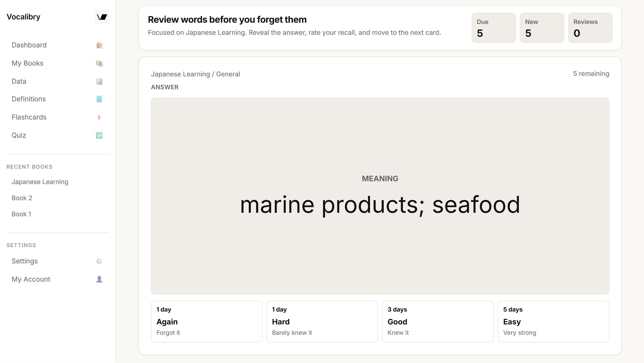The height and width of the screenshot is (363, 644).
Task: Navigate to Definitions
Action: point(58,99)
